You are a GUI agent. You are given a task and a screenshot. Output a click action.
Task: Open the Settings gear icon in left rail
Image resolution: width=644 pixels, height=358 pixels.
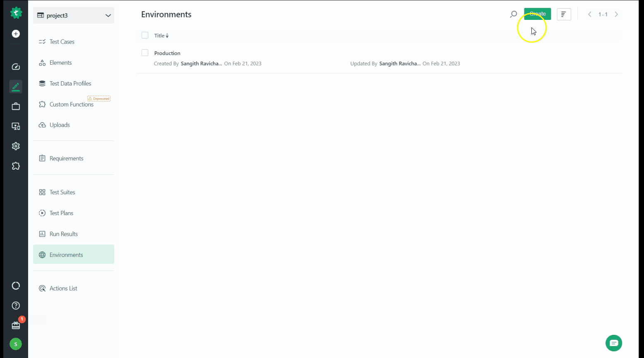[x=16, y=146]
